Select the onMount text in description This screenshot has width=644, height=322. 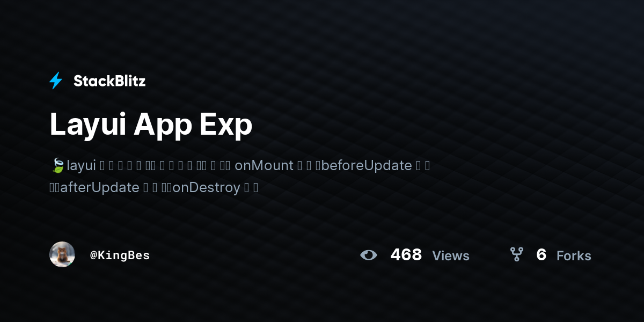(x=264, y=165)
